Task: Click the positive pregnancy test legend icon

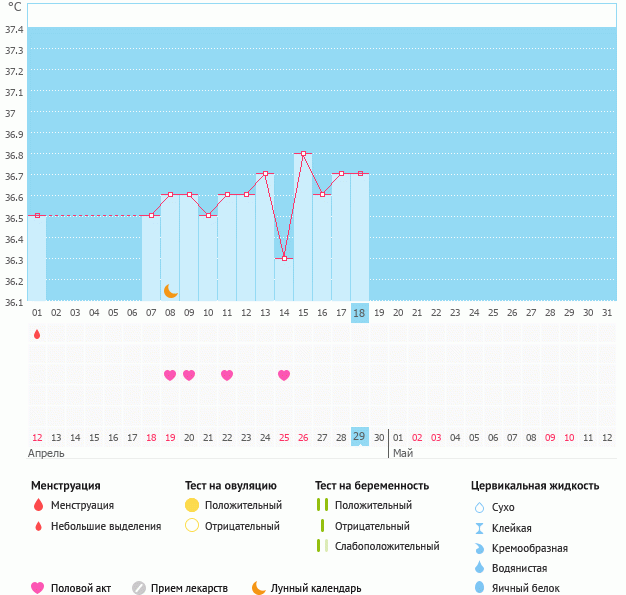Action: pos(322,505)
